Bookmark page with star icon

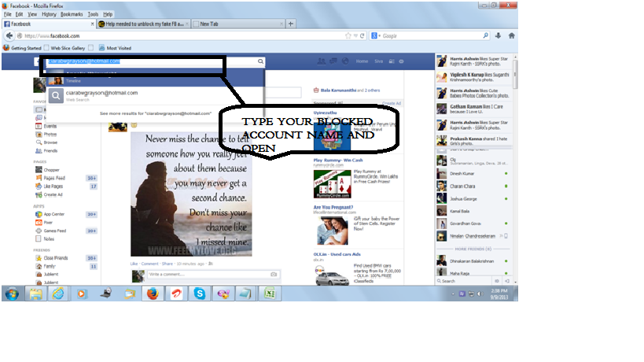tap(348, 35)
